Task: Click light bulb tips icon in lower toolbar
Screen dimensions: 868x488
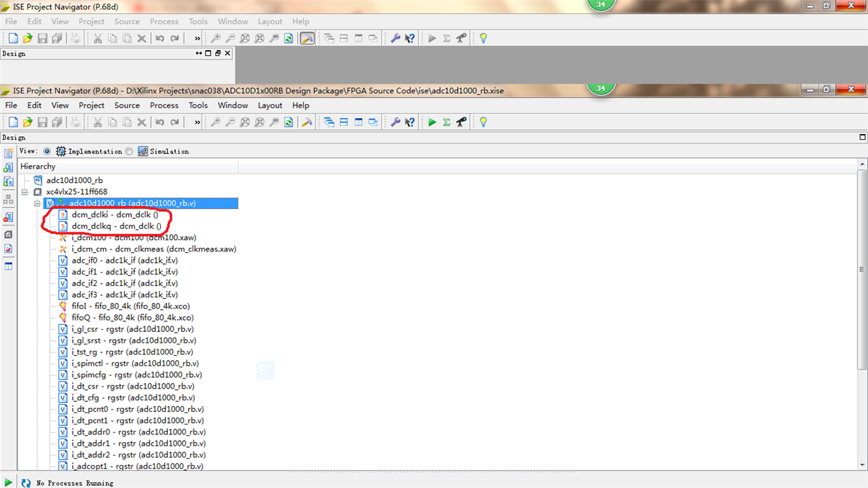Action: pyautogui.click(x=483, y=122)
